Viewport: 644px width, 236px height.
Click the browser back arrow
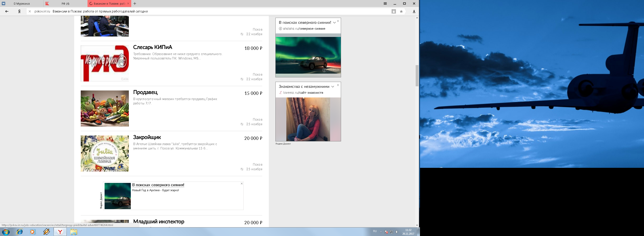tap(7, 11)
